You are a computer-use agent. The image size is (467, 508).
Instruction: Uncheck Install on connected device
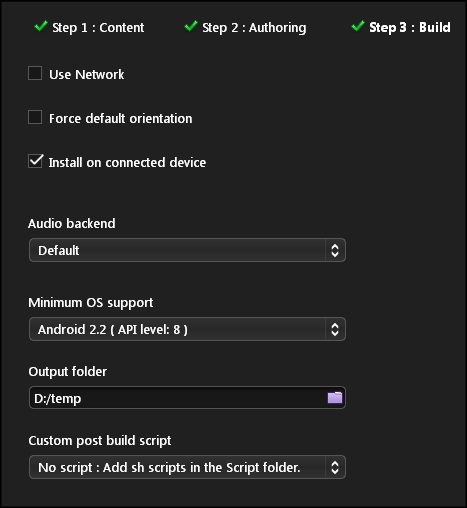35,161
